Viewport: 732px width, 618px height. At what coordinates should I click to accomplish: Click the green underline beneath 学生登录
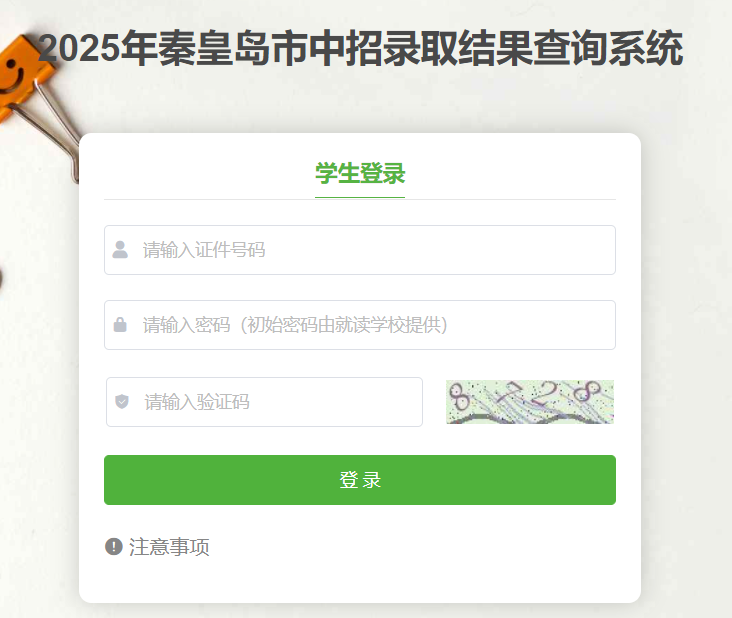pos(360,197)
